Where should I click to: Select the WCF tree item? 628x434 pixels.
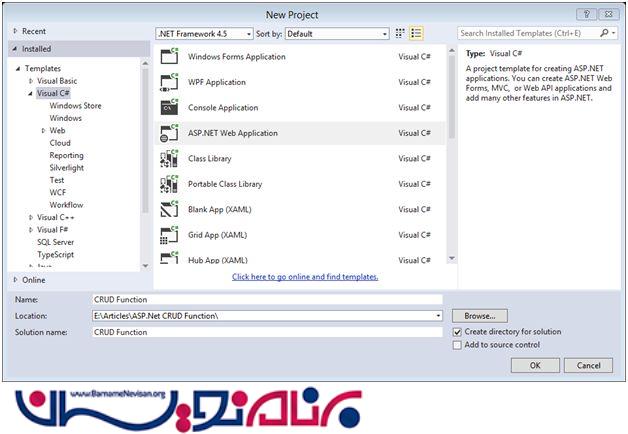[58, 193]
